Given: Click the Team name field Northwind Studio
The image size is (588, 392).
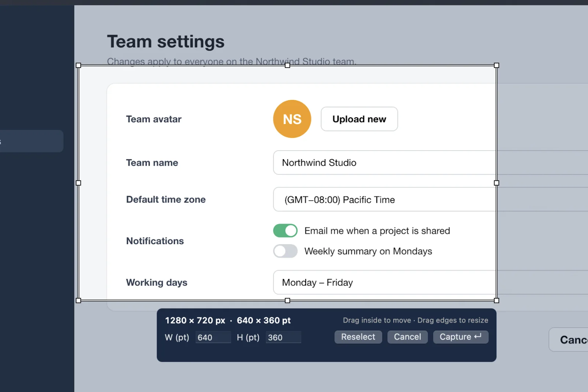Looking at the screenshot, I should (x=430, y=162).
